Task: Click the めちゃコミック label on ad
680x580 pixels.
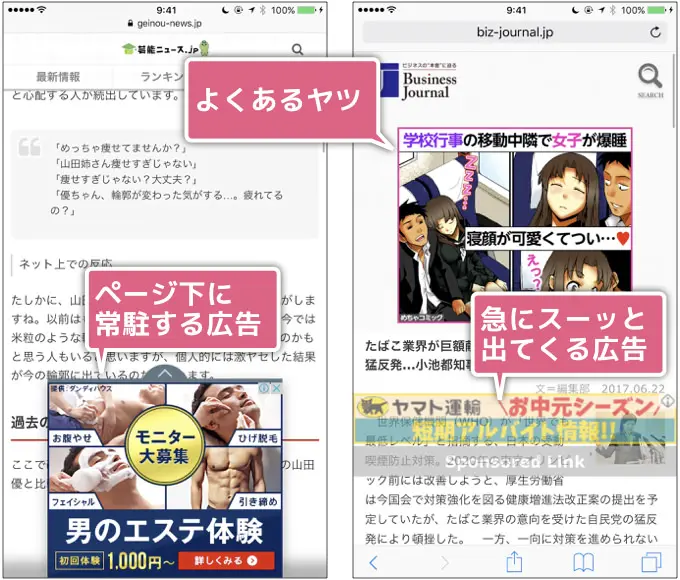Action: coord(422,318)
